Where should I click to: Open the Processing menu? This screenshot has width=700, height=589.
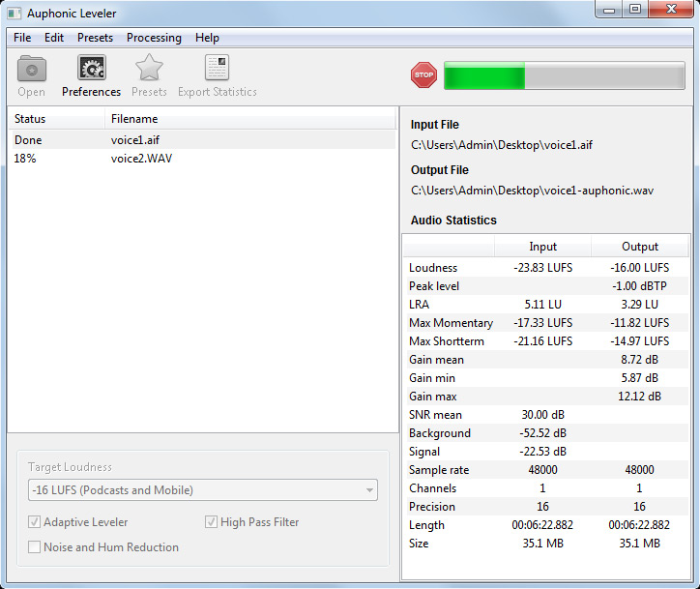point(154,38)
